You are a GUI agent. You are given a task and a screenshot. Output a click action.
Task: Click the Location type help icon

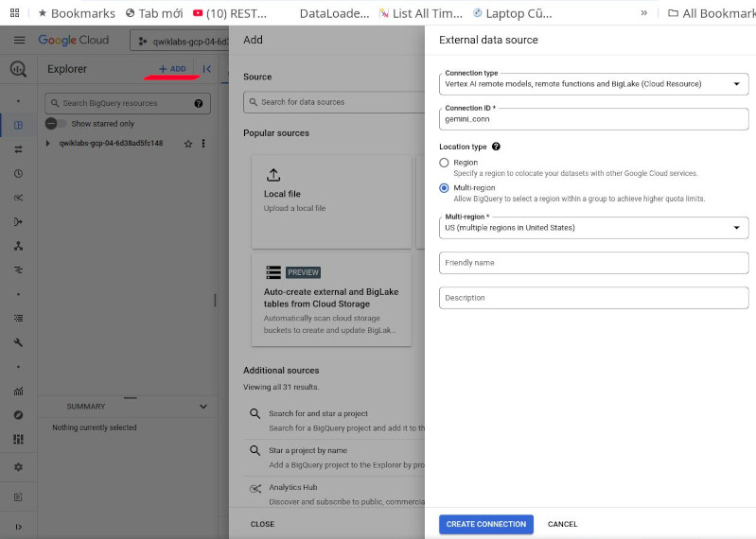pyautogui.click(x=496, y=147)
